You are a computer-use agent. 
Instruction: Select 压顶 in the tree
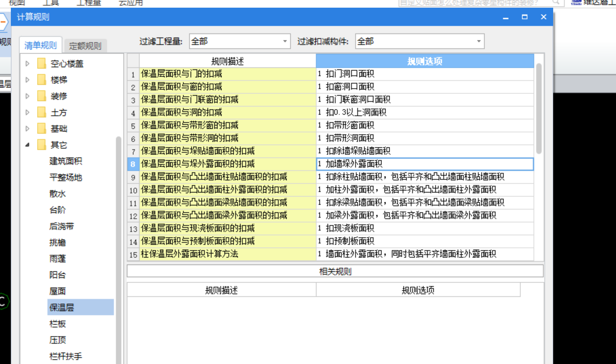pos(57,340)
